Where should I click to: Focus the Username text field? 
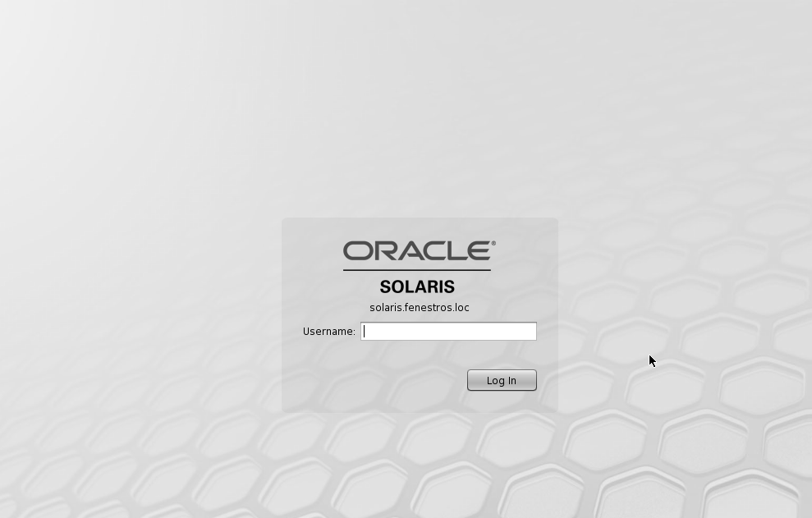[448, 331]
